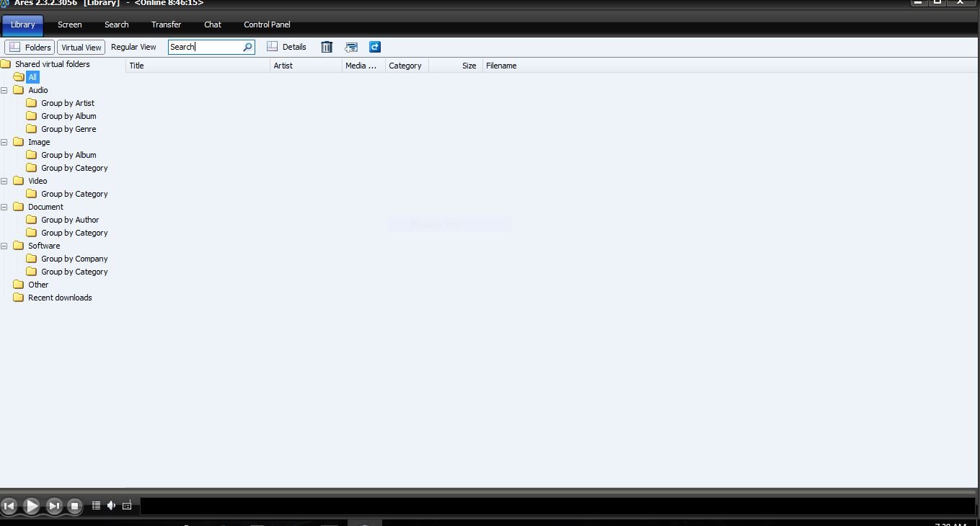
Task: Switch to Virtual View
Action: (x=81, y=47)
